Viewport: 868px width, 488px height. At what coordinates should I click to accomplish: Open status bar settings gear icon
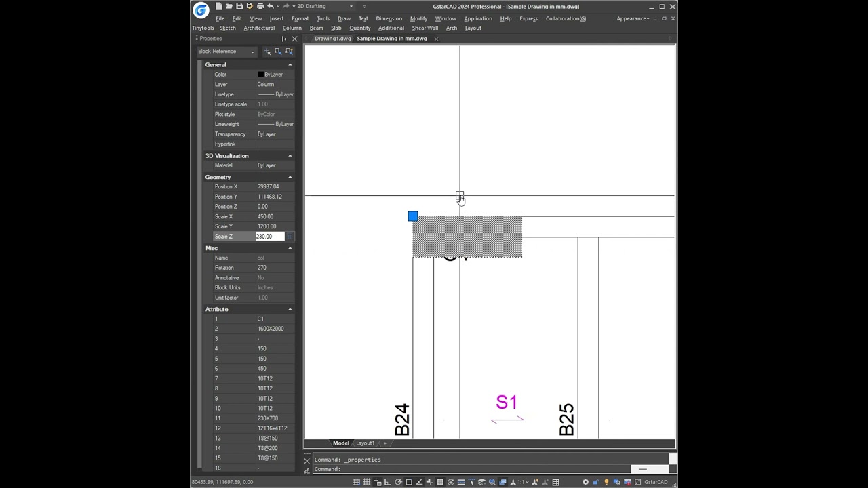(x=585, y=482)
